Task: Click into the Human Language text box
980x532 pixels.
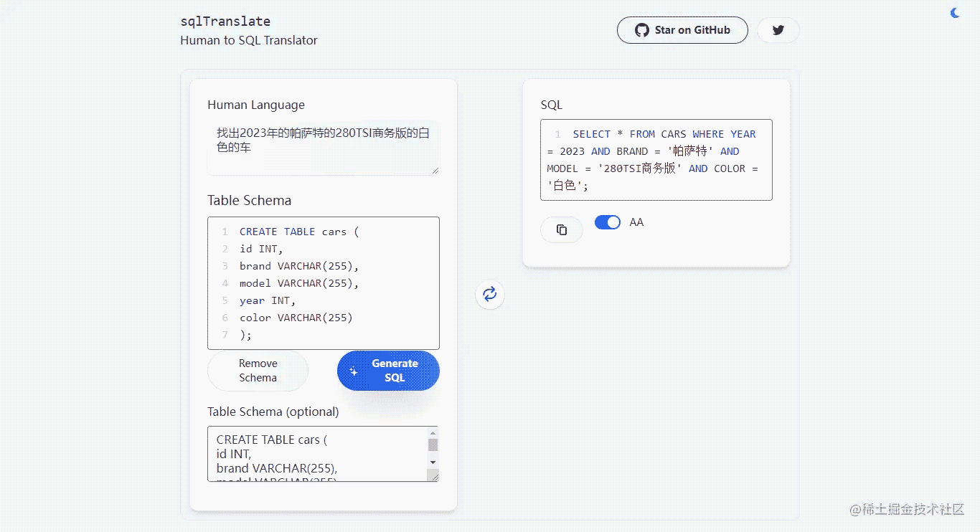Action: [323, 147]
